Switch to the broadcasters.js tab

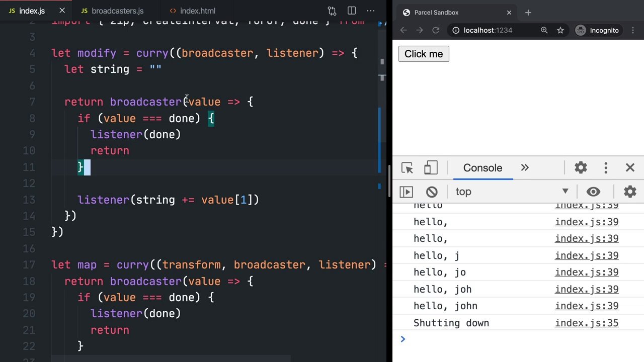[x=117, y=11]
